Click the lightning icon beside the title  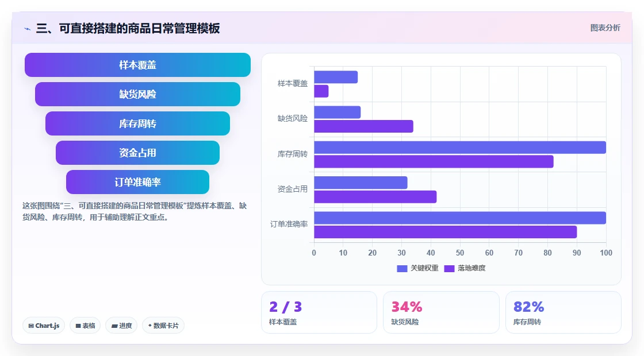[x=28, y=29]
